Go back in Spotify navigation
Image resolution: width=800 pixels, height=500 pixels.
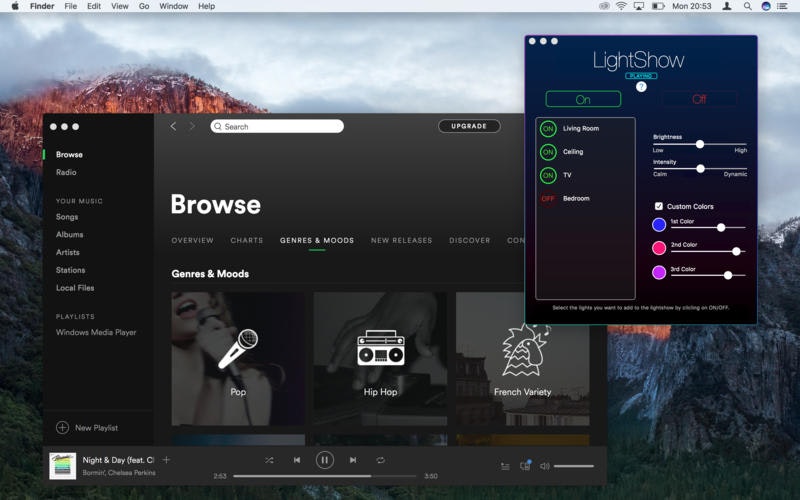click(173, 126)
